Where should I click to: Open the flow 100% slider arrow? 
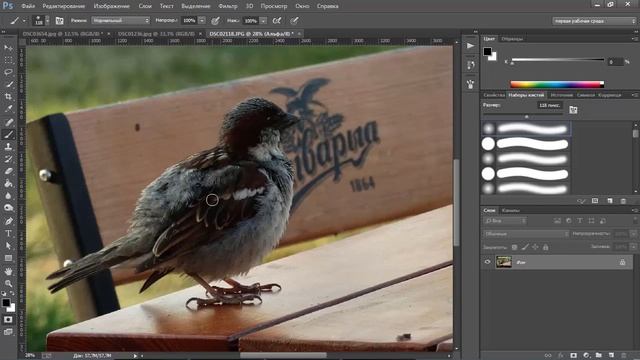[x=263, y=20]
